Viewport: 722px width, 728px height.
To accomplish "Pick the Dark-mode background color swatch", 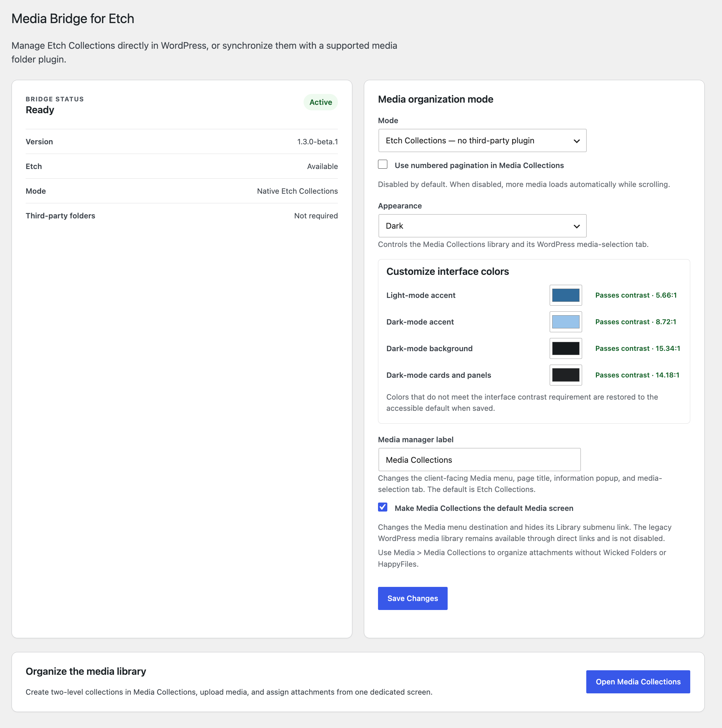I will [565, 349].
